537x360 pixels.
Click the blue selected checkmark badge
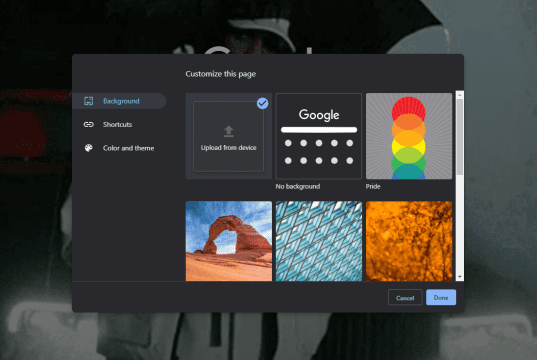coord(263,103)
